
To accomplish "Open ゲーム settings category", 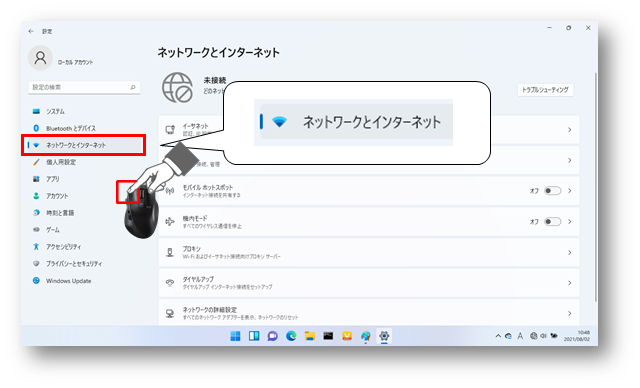I will [x=47, y=230].
